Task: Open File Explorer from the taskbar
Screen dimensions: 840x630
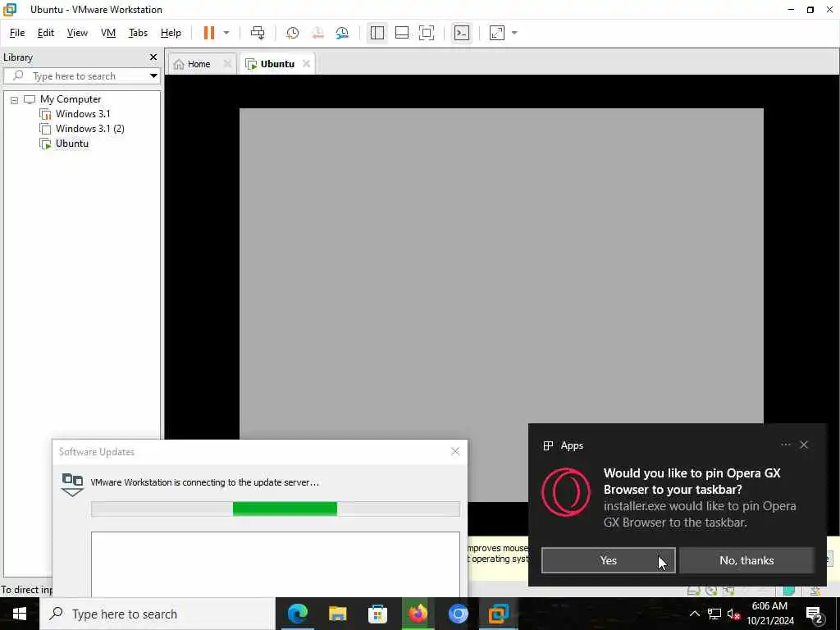Action: click(x=338, y=614)
